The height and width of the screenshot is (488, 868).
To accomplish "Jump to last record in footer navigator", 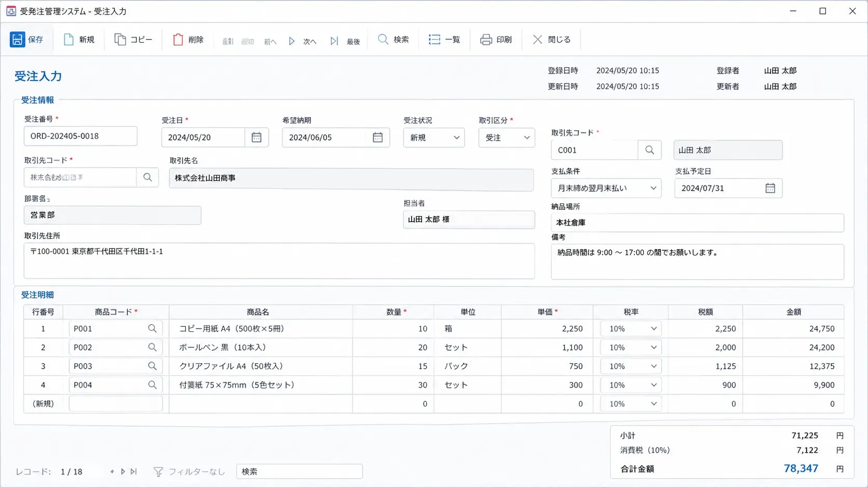I will point(134,471).
